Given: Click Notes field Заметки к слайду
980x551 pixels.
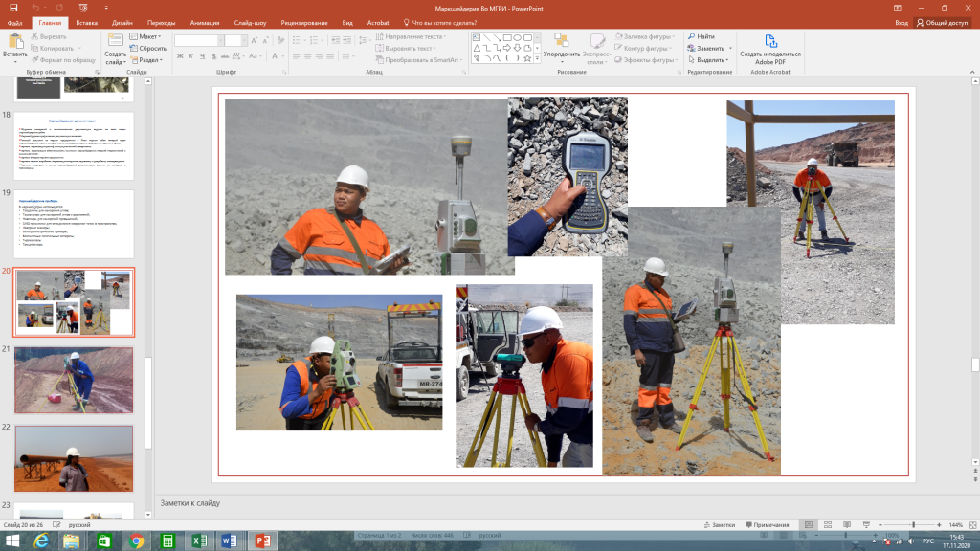Looking at the screenshot, I should tap(190, 503).
